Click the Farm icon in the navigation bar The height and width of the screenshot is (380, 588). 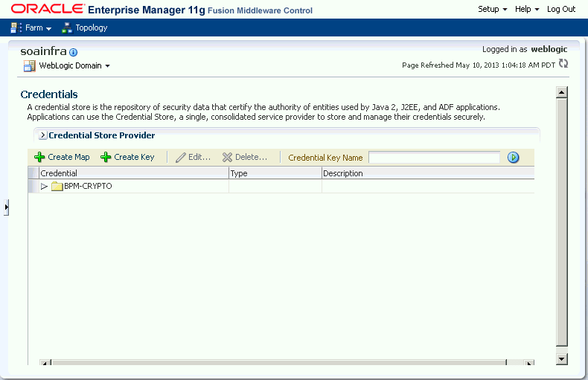pyautogui.click(x=16, y=28)
